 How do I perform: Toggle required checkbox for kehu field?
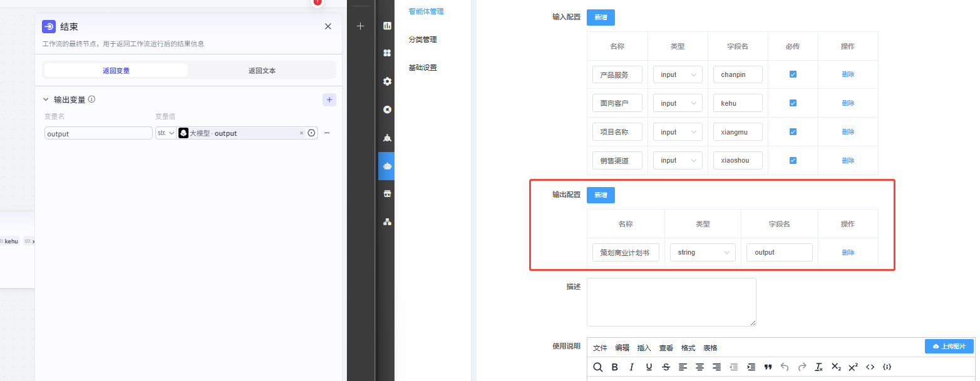coord(793,103)
